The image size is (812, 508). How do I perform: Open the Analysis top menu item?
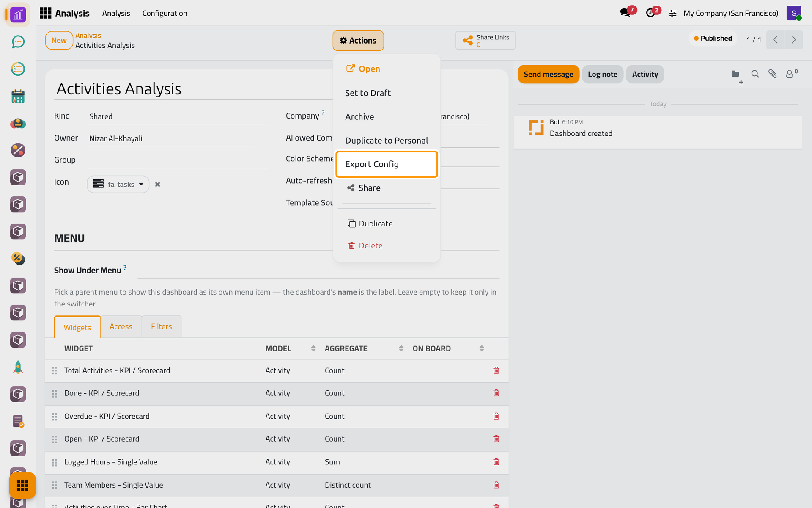[x=116, y=13]
